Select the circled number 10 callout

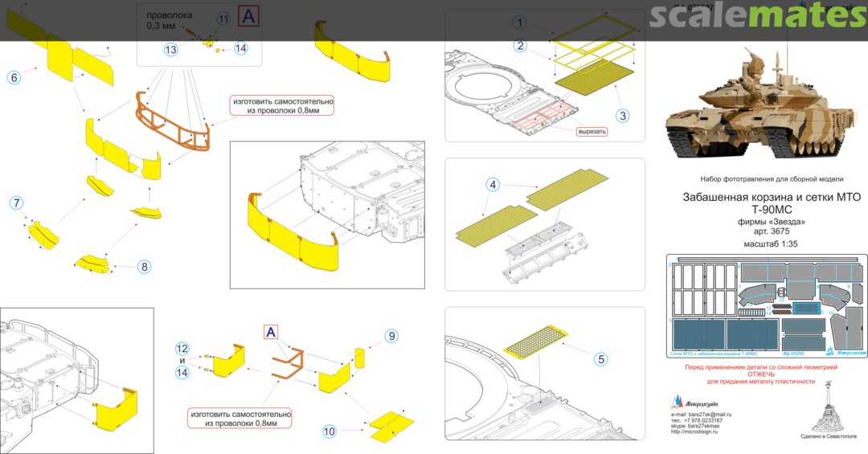pyautogui.click(x=328, y=432)
